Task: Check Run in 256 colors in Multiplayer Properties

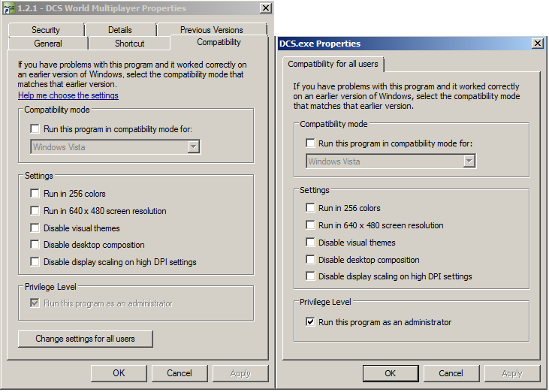Action: point(35,193)
